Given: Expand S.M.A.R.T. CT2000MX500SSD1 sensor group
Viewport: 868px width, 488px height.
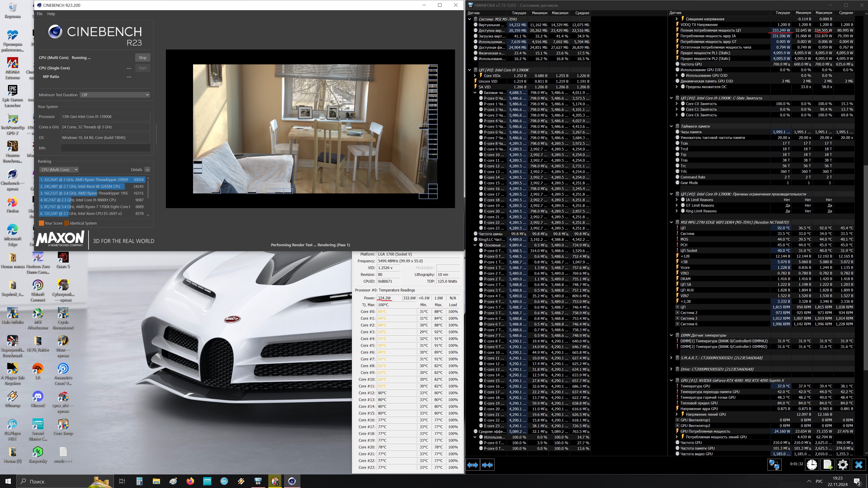Looking at the screenshot, I should [671, 358].
